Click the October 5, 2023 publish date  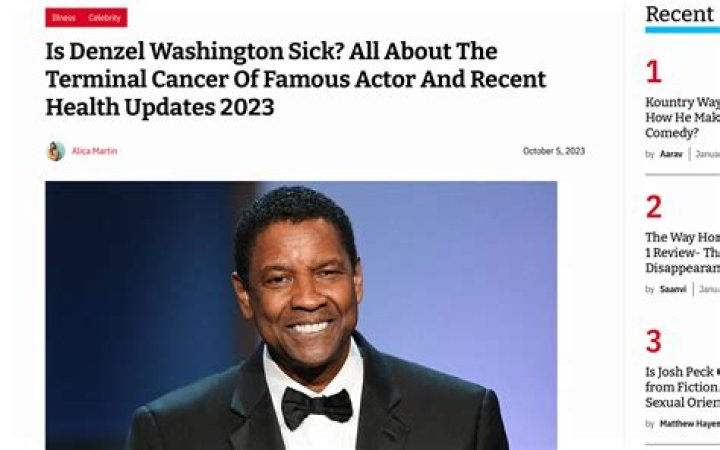pos(554,151)
